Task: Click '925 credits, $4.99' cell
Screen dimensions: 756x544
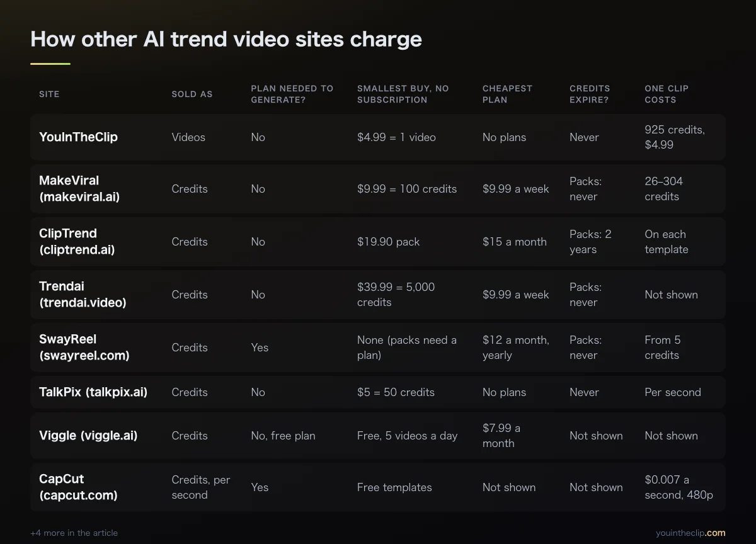Action: (x=675, y=137)
